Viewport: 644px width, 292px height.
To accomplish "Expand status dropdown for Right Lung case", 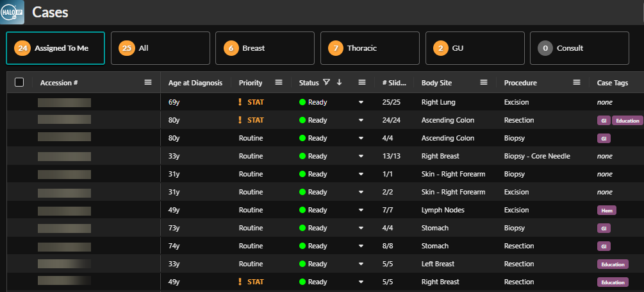I will [361, 102].
